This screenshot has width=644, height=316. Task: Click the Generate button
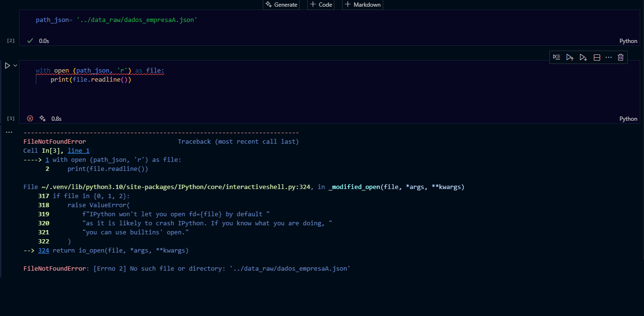coord(281,4)
